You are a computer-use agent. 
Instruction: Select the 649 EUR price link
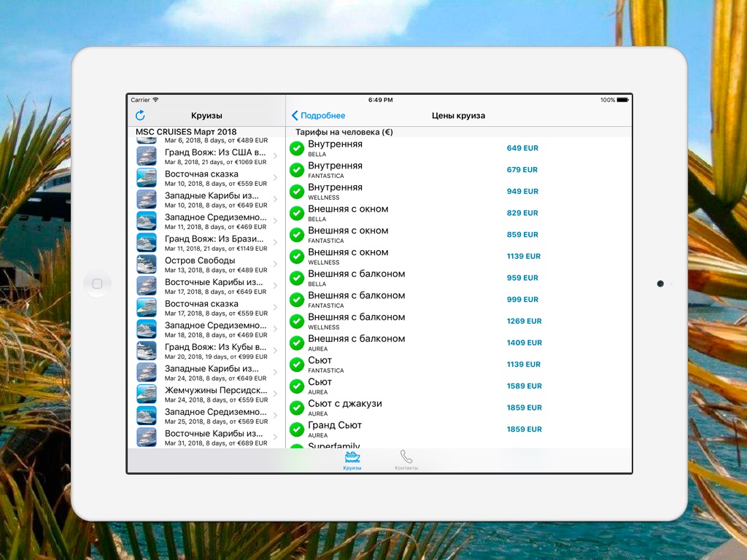coord(522,148)
